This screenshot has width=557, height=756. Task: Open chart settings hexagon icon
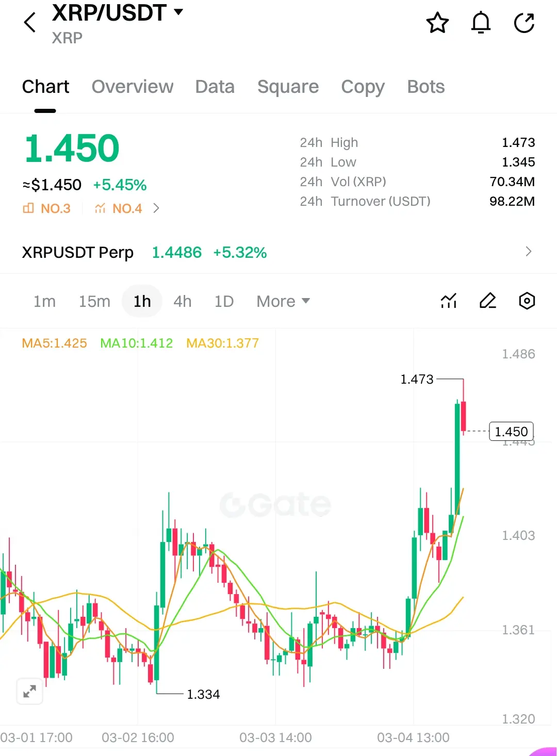coord(527,301)
